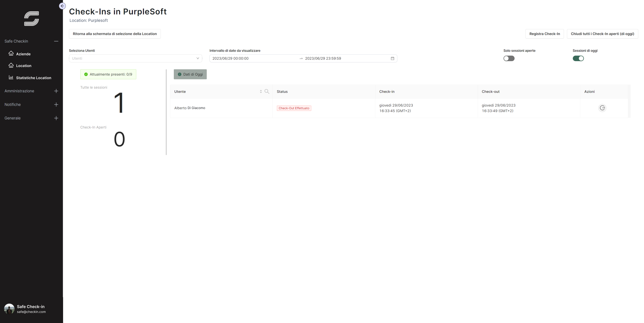This screenshot has height=323, width=644.
Task: Refresh Alberto Di Giacomo's session via Azioni icon
Action: point(602,108)
